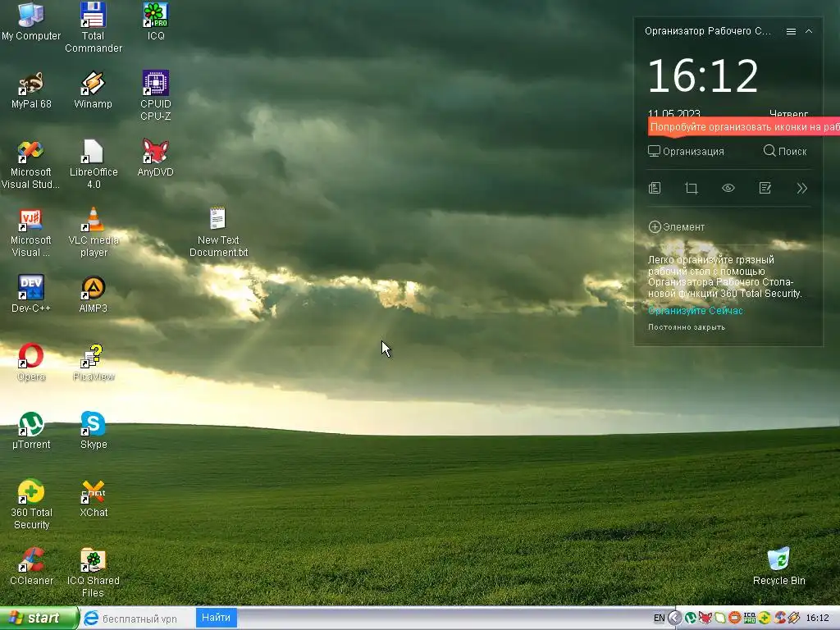Click the ICQ PRO tray icon

click(750, 619)
